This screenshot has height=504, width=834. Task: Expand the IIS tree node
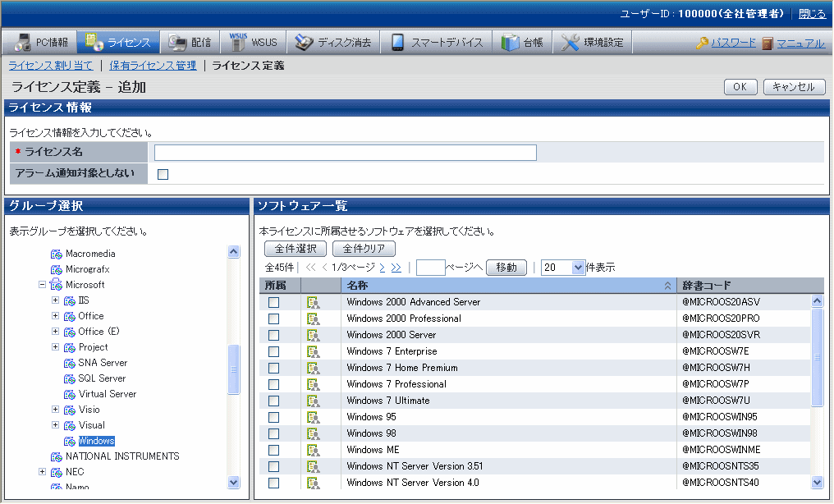[55, 300]
